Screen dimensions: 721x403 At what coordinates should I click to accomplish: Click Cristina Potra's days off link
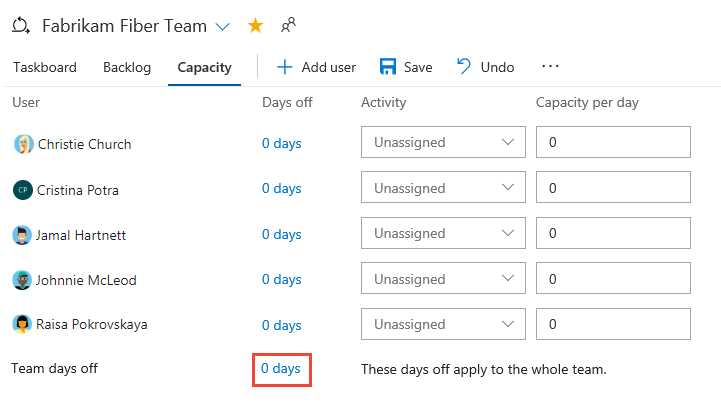(281, 188)
